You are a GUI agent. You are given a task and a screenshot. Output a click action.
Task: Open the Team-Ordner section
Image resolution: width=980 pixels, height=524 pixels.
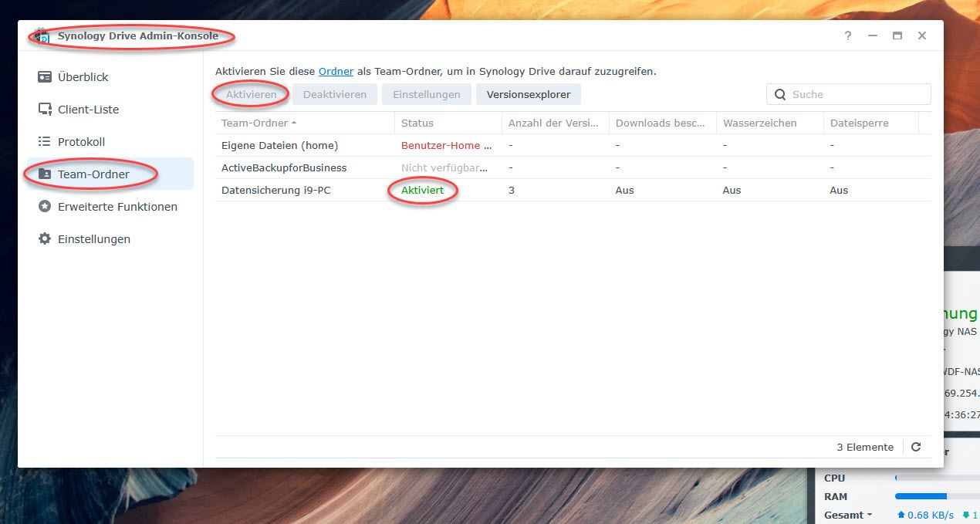tap(93, 174)
